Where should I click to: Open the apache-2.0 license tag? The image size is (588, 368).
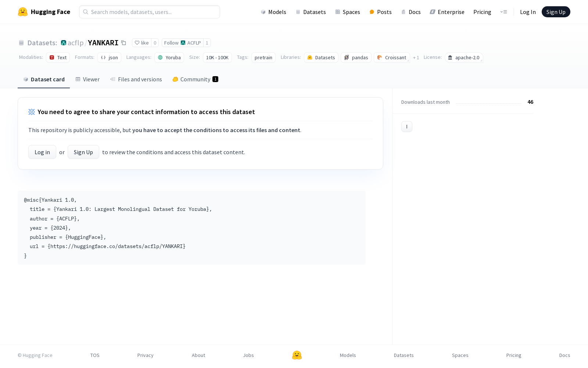pyautogui.click(x=464, y=57)
